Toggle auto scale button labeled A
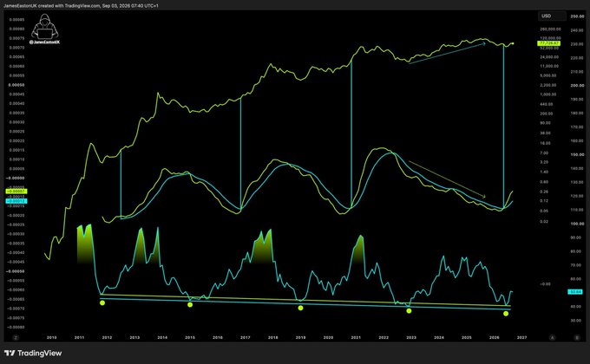 click(552, 338)
